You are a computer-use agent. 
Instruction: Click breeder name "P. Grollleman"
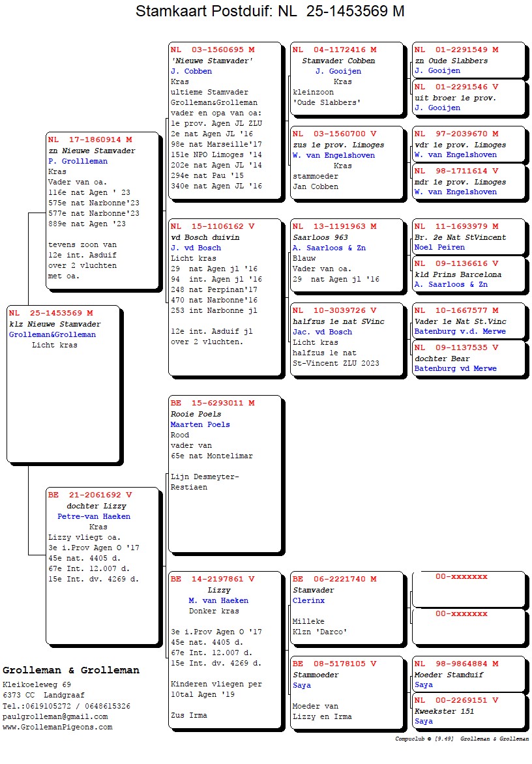point(78,161)
